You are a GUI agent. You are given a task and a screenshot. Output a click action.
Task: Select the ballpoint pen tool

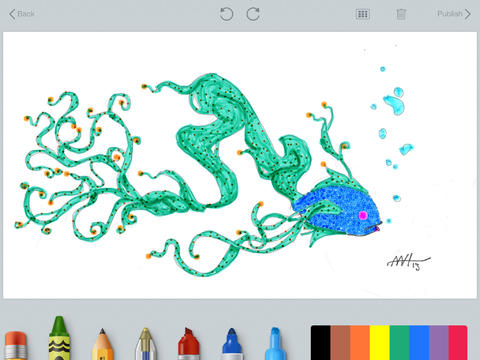click(145, 344)
